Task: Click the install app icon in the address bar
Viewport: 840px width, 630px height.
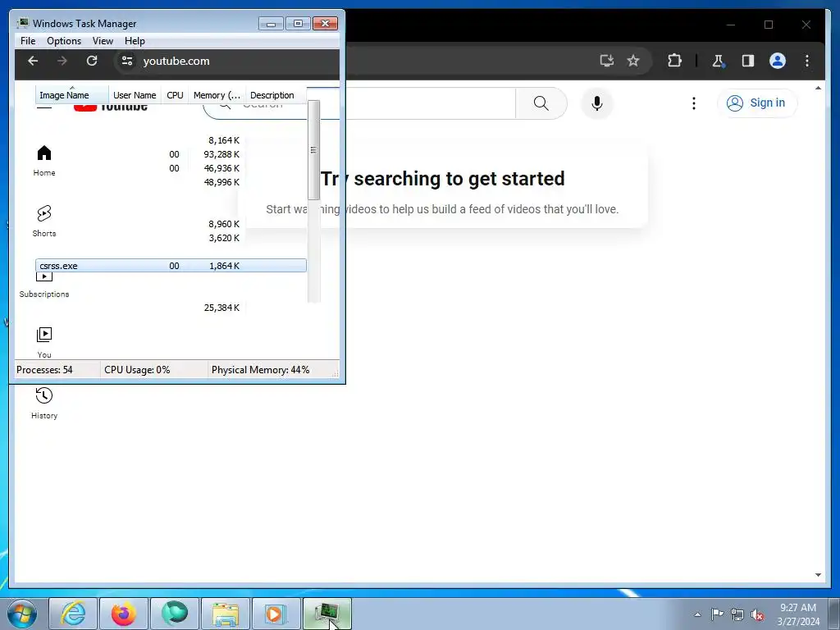Action: tap(606, 61)
